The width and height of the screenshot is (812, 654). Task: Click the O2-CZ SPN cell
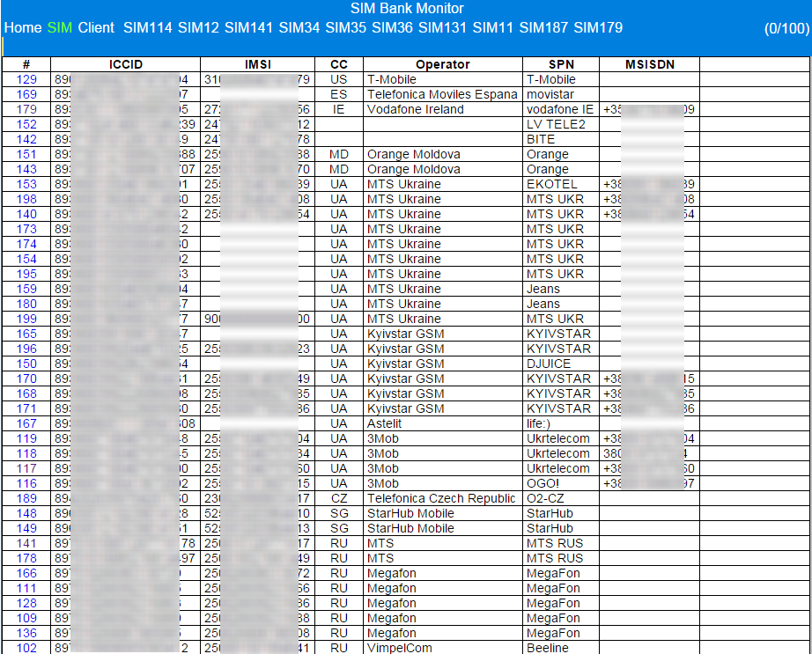pyautogui.click(x=561, y=498)
